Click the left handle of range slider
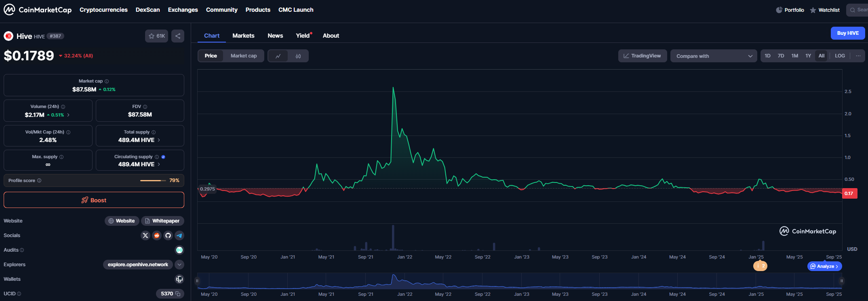 [197, 281]
